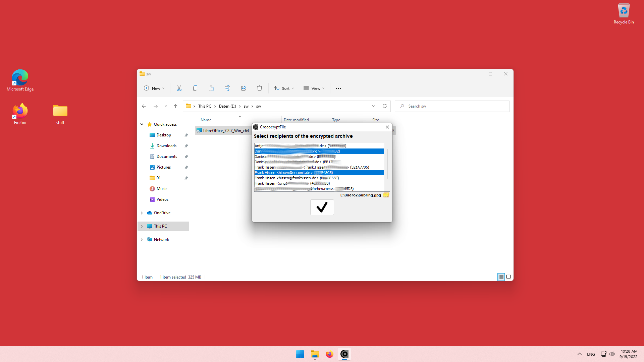Image resolution: width=644 pixels, height=362 pixels.
Task: Close the CrococryptFile dialog
Action: pos(387,127)
